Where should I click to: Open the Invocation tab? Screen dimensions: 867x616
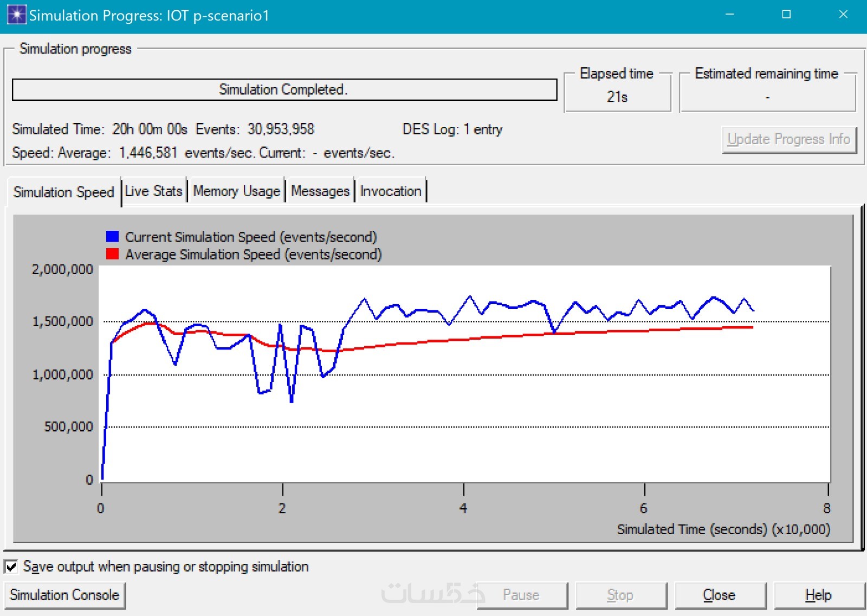[391, 191]
